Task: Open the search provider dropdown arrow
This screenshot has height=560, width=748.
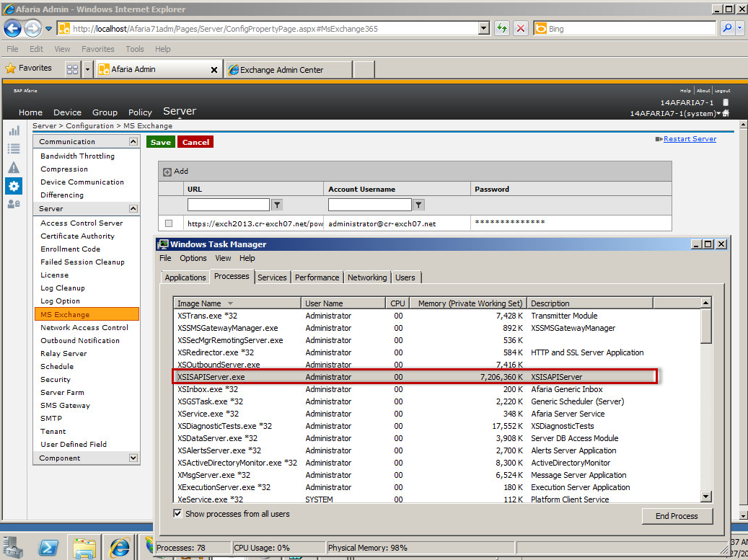Action: [740, 29]
